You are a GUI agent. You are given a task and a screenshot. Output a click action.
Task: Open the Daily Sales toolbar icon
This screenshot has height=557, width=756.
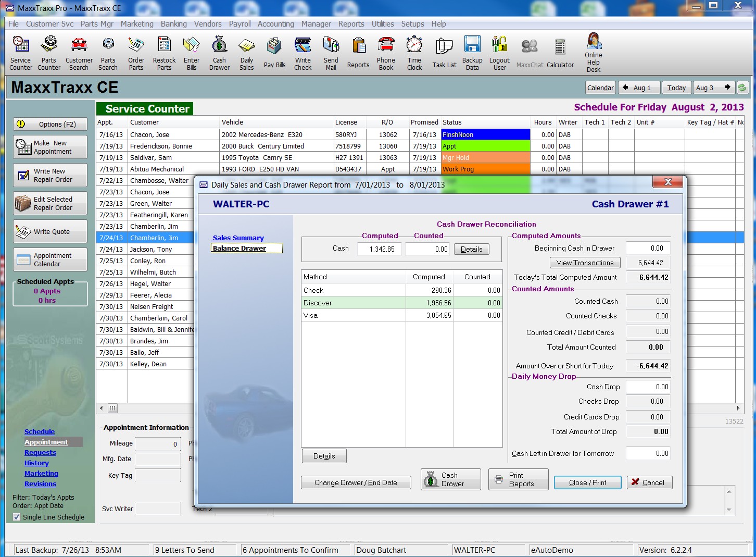pyautogui.click(x=247, y=53)
